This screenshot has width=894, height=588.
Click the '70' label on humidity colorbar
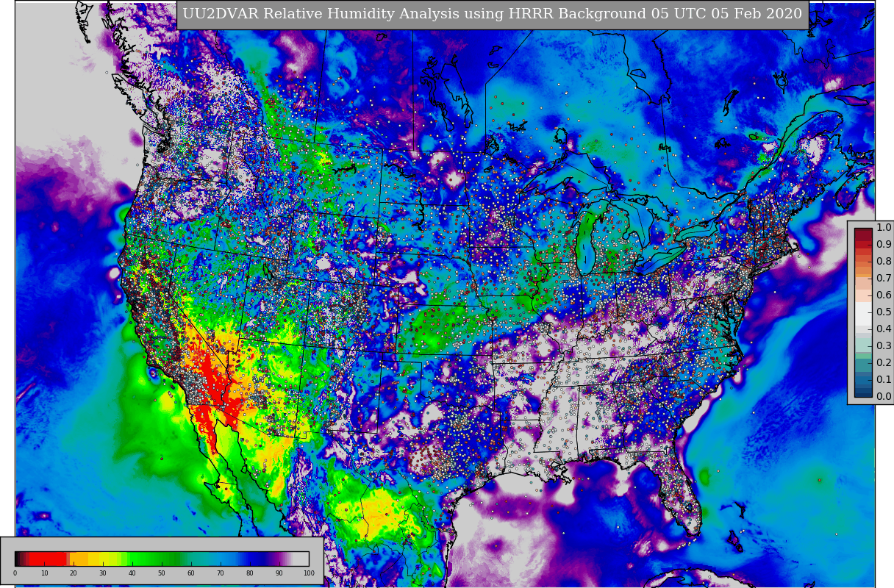coord(221,573)
